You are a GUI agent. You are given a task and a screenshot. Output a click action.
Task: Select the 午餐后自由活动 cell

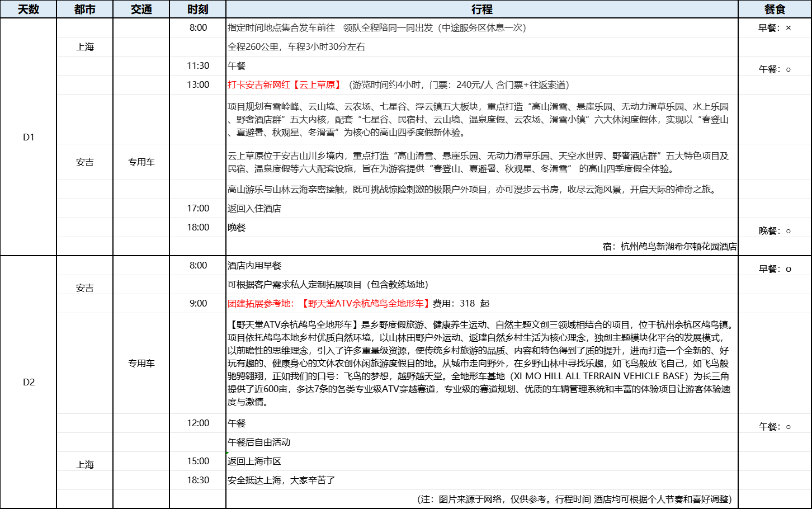click(x=259, y=442)
